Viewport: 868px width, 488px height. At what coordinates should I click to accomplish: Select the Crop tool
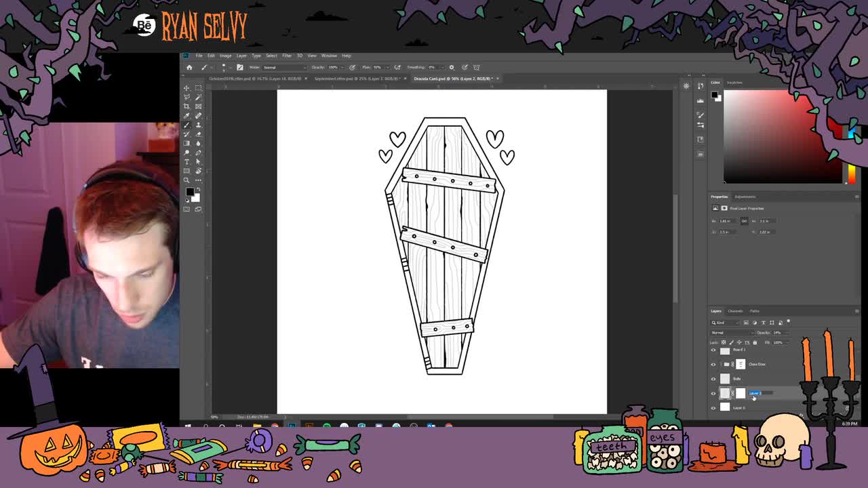tap(186, 106)
